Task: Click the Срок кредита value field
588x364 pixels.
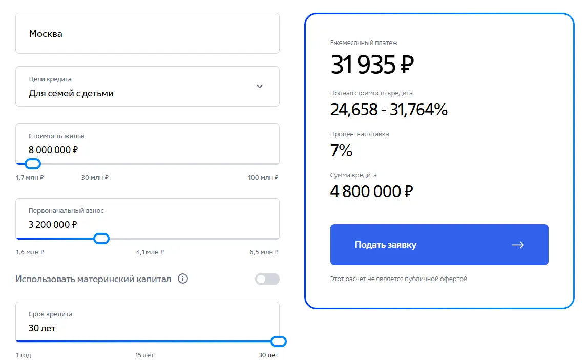Action: pyautogui.click(x=148, y=322)
